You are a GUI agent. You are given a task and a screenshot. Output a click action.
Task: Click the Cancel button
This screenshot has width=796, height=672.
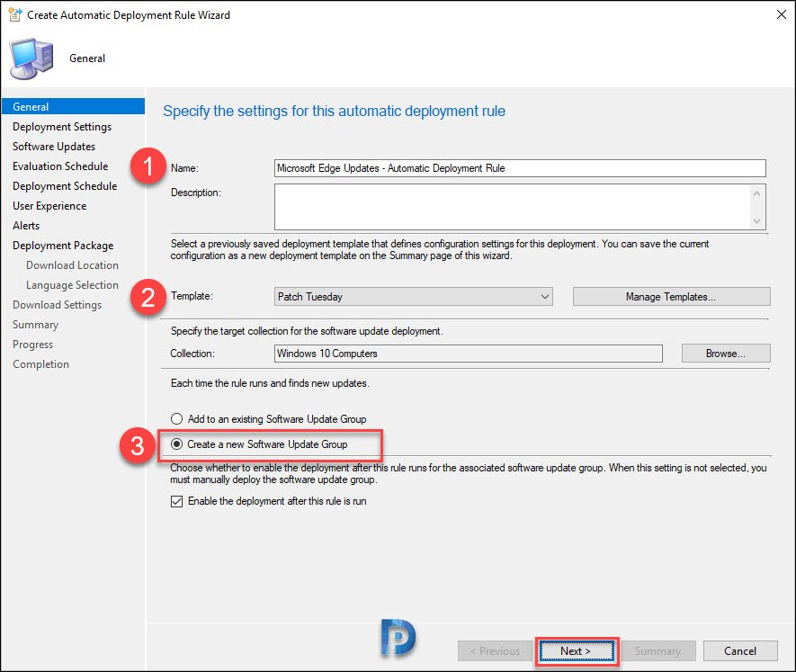739,651
